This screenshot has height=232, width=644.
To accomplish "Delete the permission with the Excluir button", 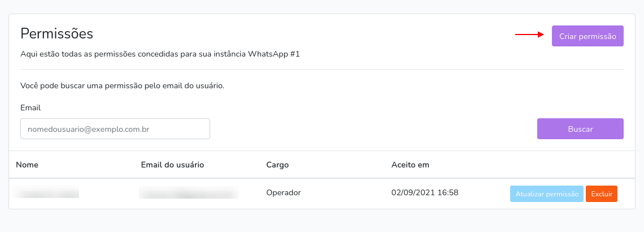I will [601, 194].
